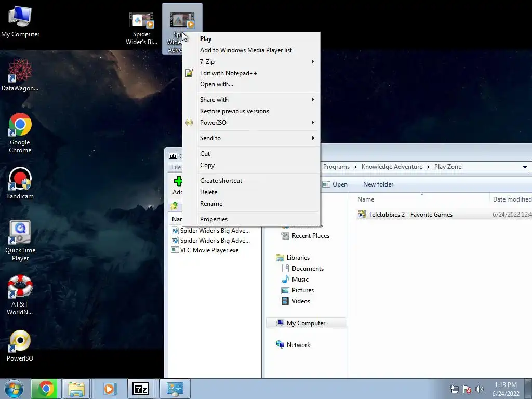Open Chrome from the taskbar
The image size is (532, 399).
pos(46,389)
